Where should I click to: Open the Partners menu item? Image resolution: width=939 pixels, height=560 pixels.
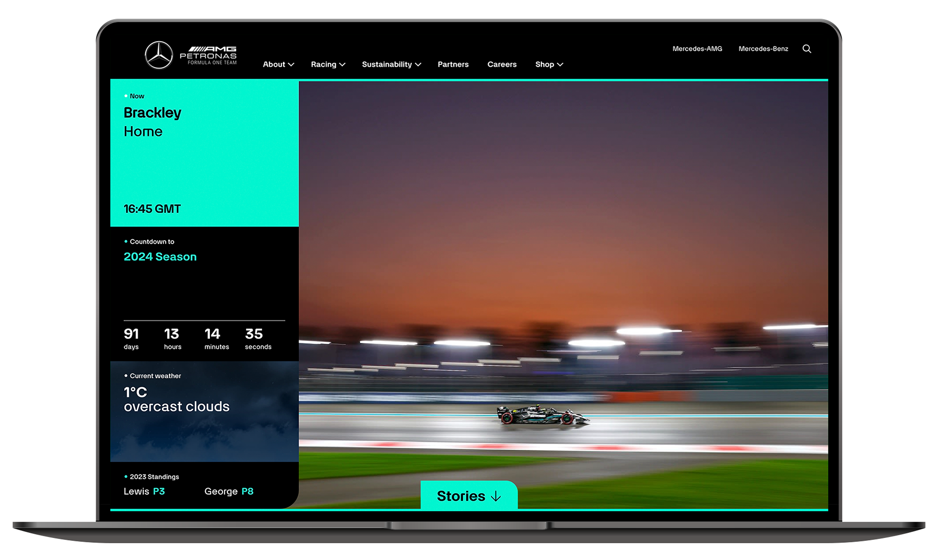(x=453, y=65)
